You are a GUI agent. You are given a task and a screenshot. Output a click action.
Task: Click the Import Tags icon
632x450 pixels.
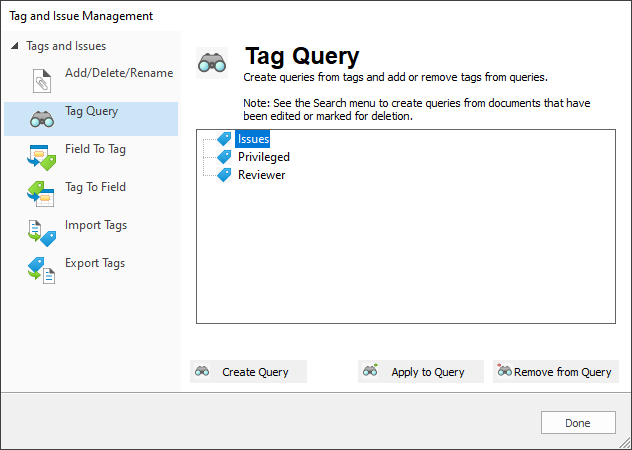point(42,233)
